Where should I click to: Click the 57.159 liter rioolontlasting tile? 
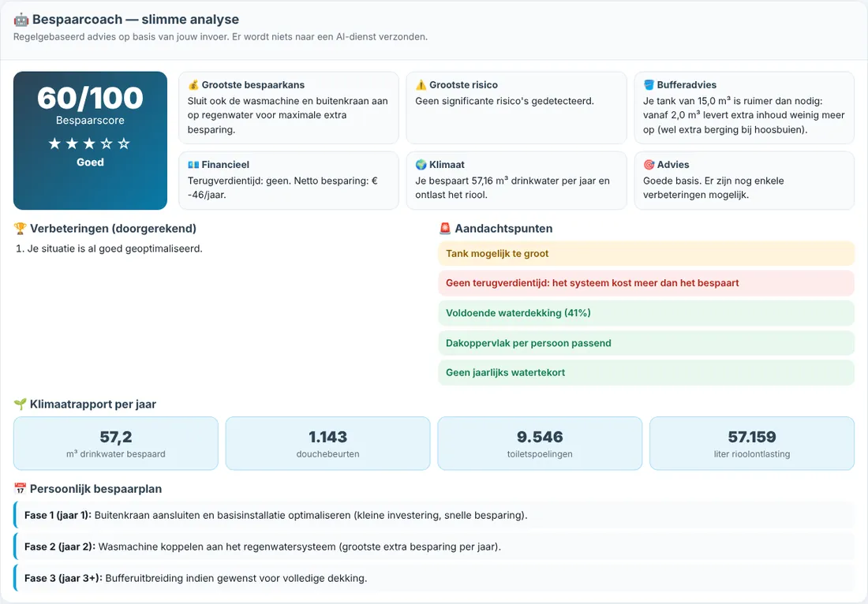(752, 444)
